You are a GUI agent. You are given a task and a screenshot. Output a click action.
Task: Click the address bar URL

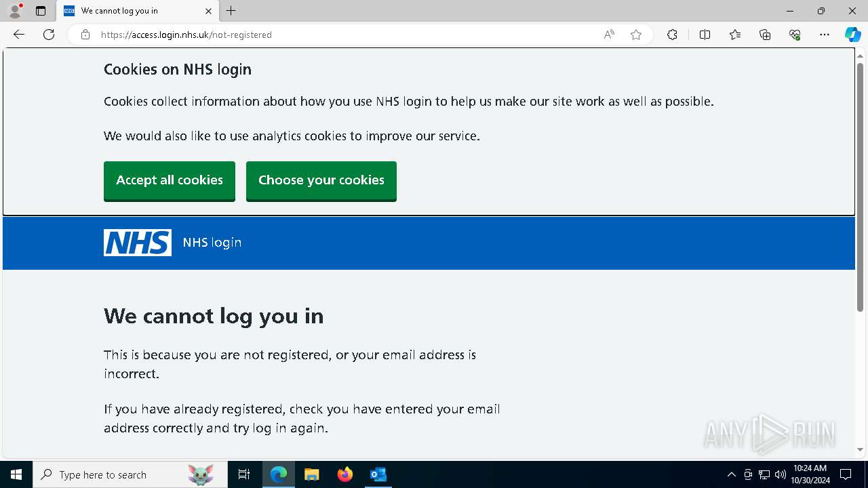point(186,35)
